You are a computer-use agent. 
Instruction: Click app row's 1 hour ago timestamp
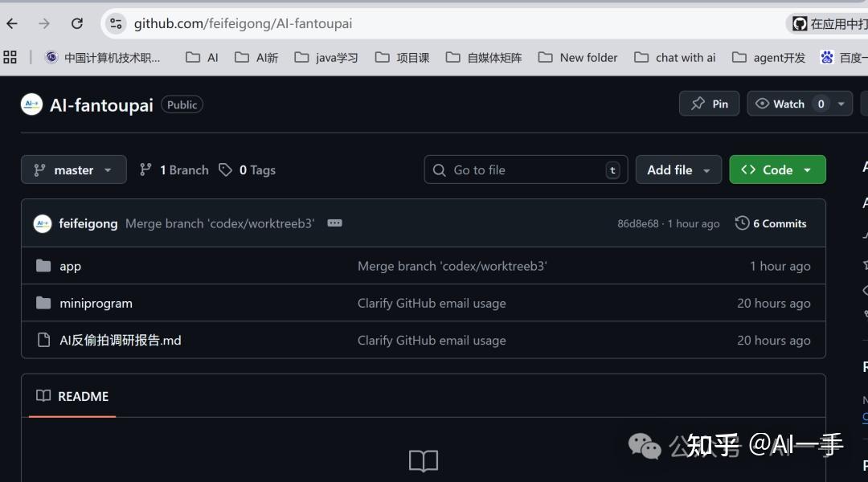(780, 266)
